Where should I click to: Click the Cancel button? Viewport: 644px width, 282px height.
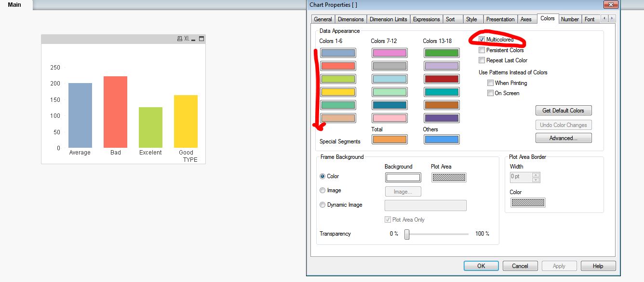click(x=520, y=266)
